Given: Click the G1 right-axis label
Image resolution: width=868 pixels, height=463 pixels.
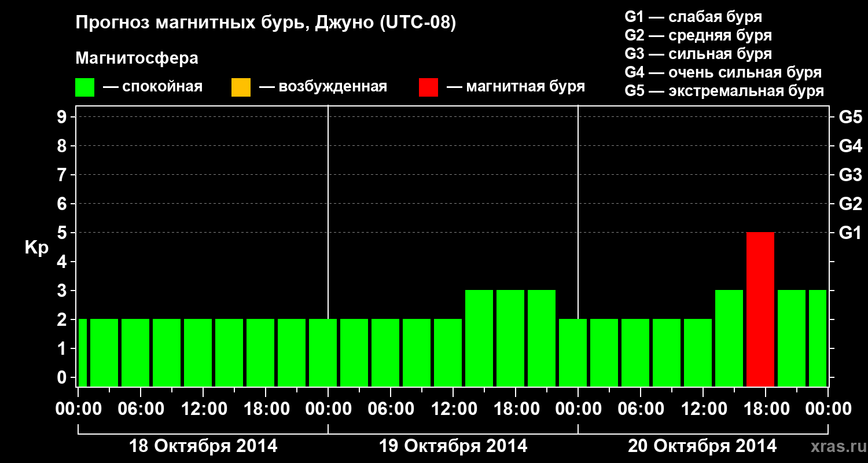Looking at the screenshot, I should click(850, 233).
